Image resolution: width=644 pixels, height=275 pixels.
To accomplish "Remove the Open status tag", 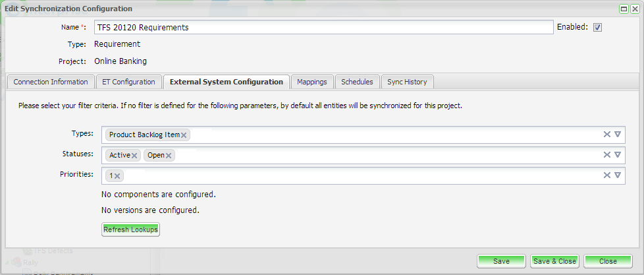I will (x=169, y=156).
